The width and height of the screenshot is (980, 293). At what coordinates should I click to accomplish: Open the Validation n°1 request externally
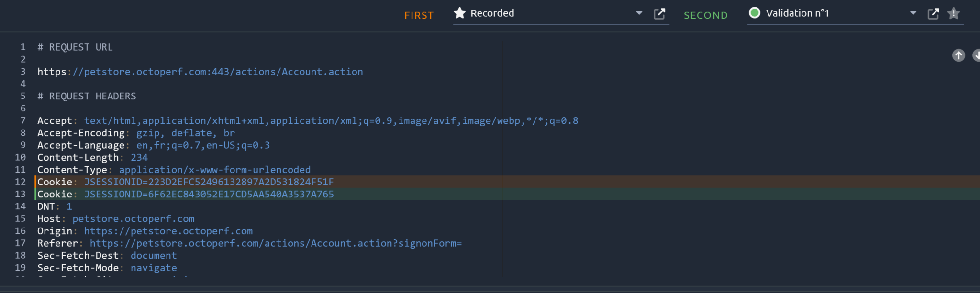[x=933, y=14]
